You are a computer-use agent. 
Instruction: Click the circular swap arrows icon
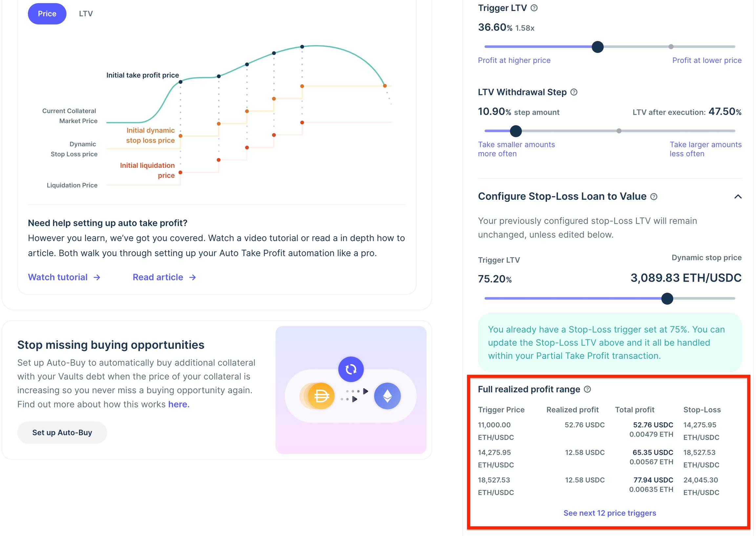tap(351, 369)
